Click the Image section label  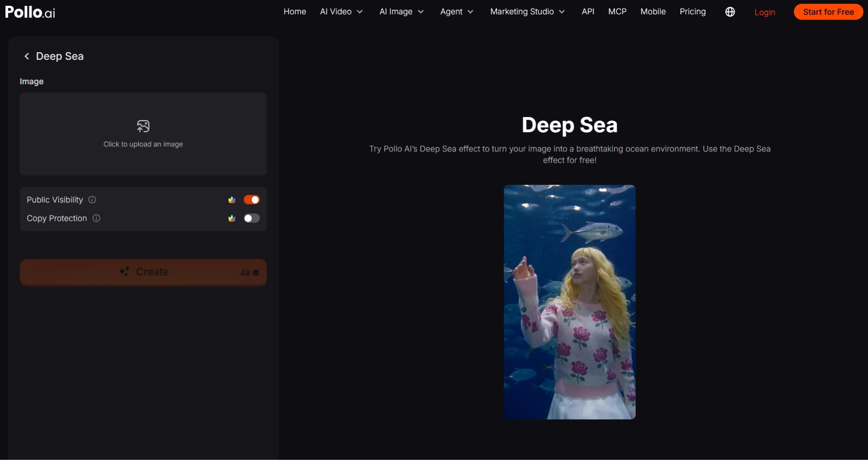pyautogui.click(x=32, y=81)
